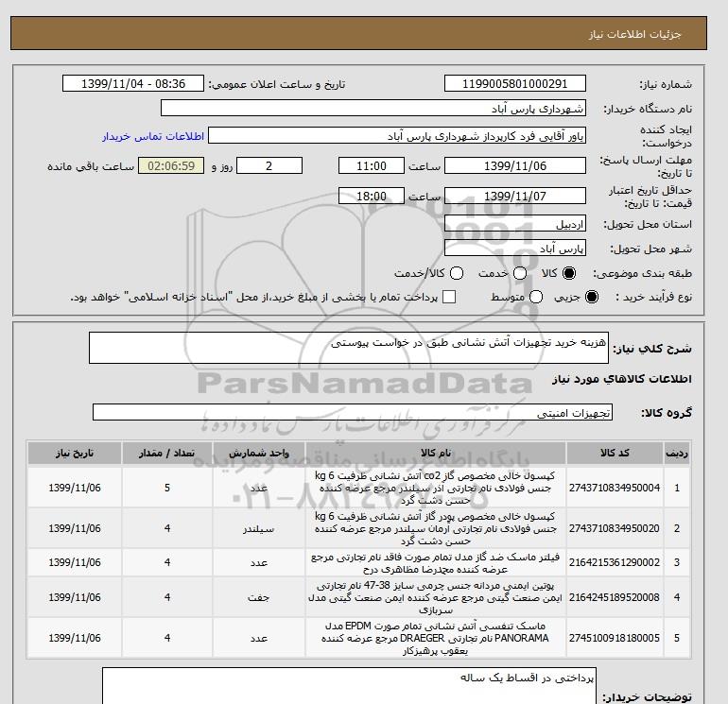Click the پوتین ایمنی مردانه item name

click(x=436, y=597)
